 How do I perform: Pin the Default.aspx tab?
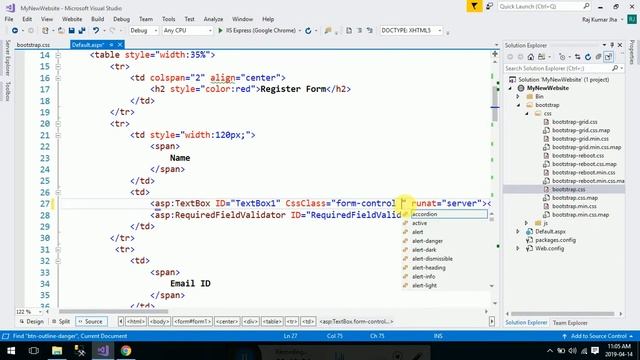coord(111,44)
